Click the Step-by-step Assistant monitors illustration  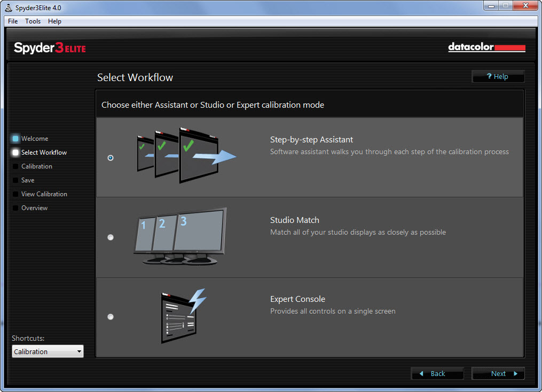pos(184,155)
